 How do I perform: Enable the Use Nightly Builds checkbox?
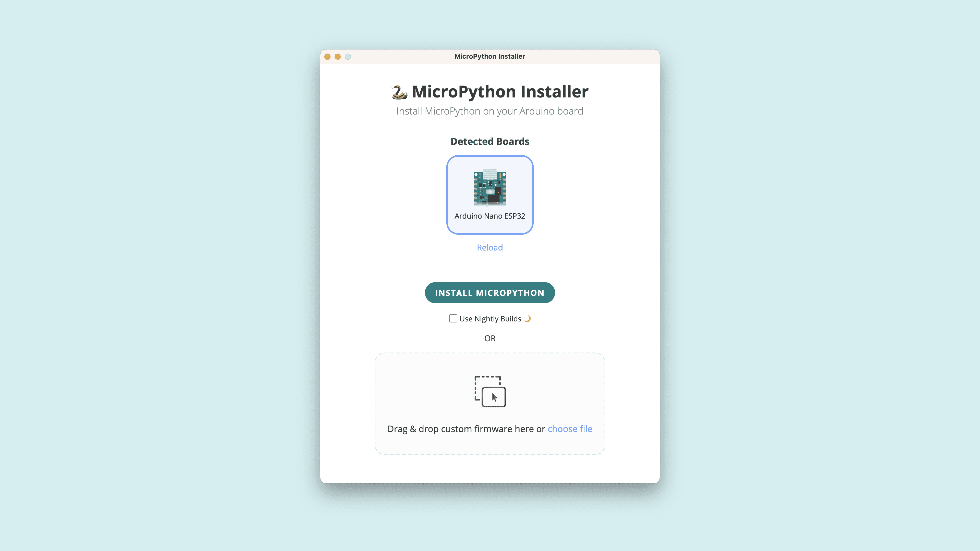click(x=453, y=318)
